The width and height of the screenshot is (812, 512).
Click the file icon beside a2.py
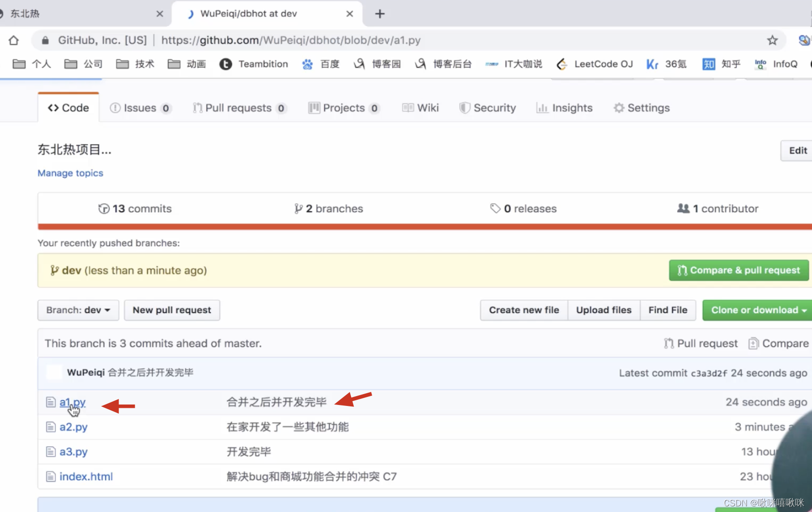(x=50, y=427)
